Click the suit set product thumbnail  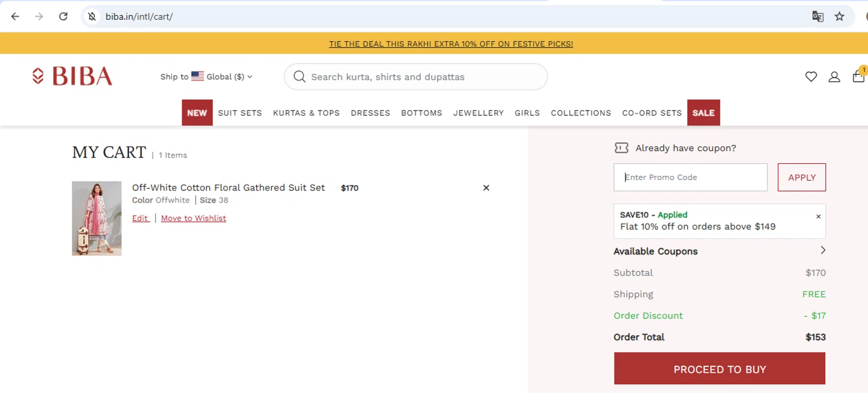(97, 218)
